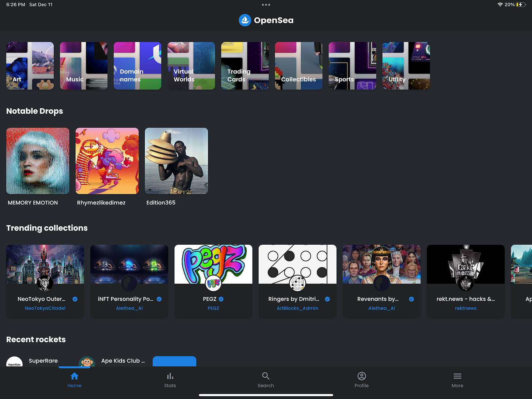
Task: Open the blue PEGZ creator link
Action: pyautogui.click(x=213, y=308)
